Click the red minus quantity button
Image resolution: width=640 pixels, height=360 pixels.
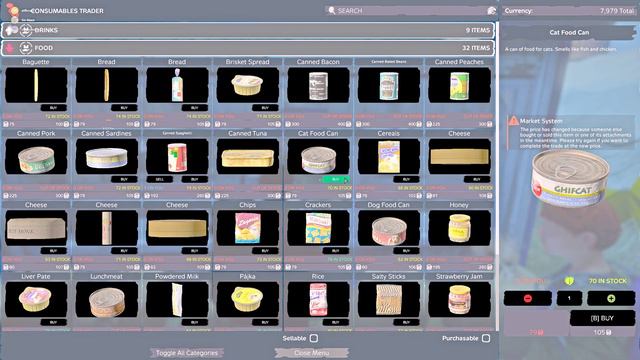pos(527,298)
